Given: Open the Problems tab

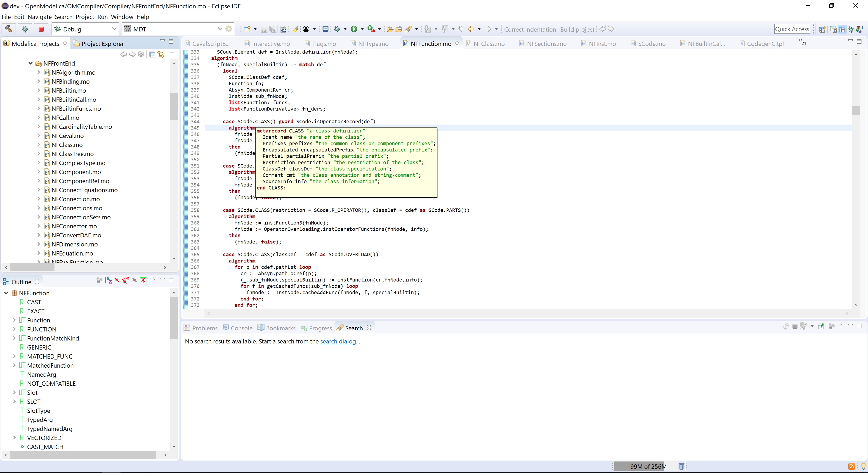Looking at the screenshot, I should [201, 328].
